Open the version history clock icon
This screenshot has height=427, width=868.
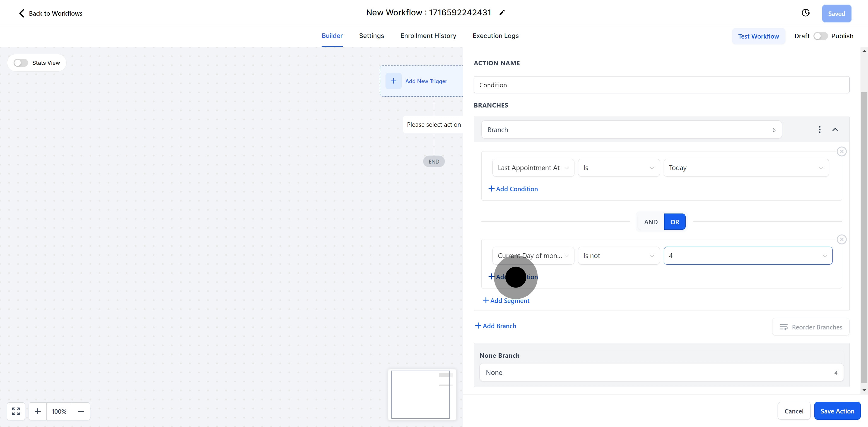click(x=805, y=13)
